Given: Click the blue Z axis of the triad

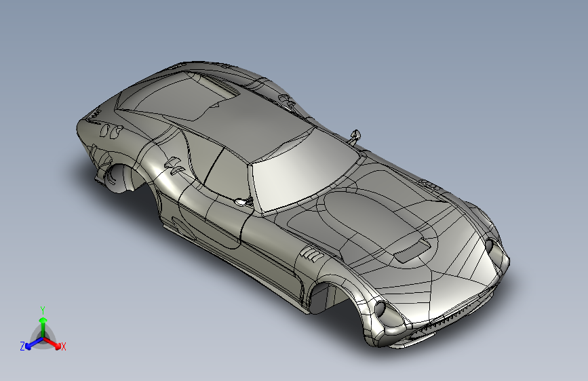Looking at the screenshot, I should [34, 344].
